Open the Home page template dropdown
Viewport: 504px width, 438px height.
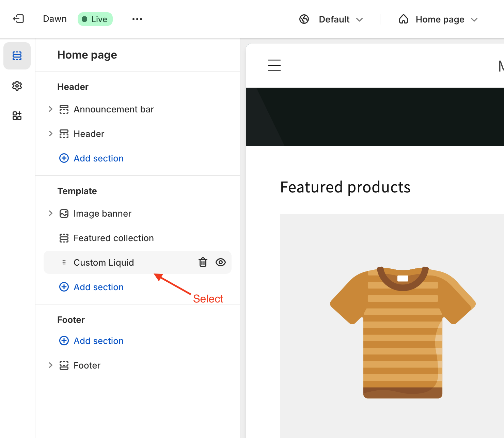click(439, 19)
